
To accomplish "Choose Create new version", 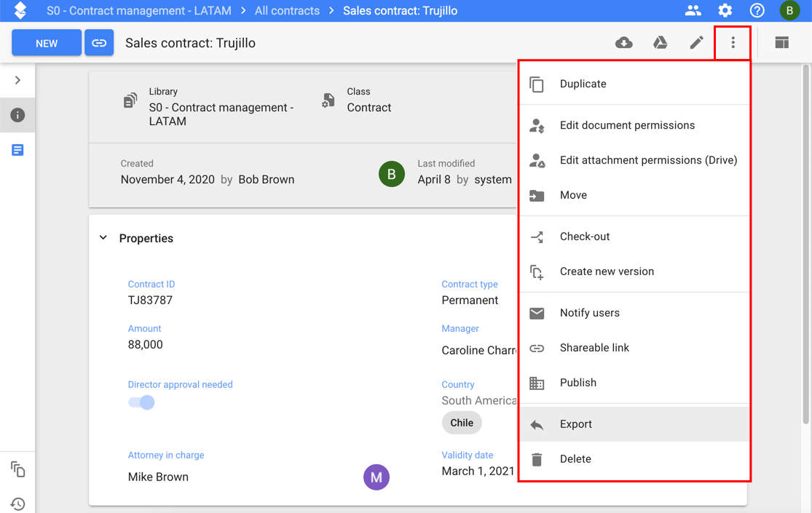I will 635,271.
